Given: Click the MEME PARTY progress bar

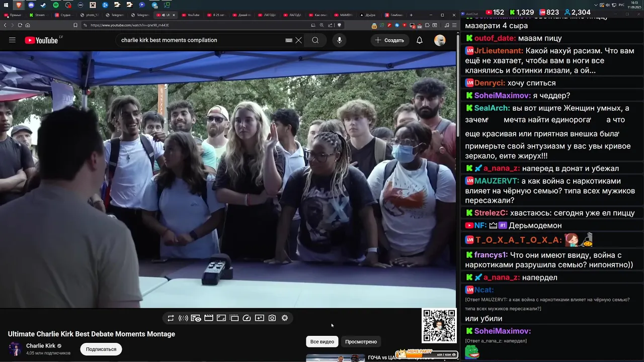Looking at the screenshot, I should [x=426, y=354].
